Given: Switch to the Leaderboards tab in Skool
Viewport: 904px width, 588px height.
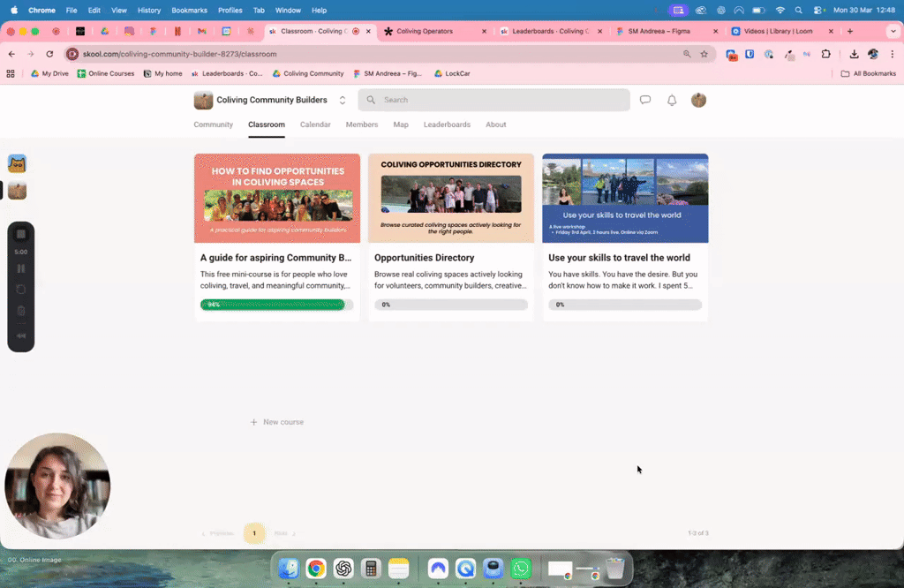Looking at the screenshot, I should click(x=447, y=124).
